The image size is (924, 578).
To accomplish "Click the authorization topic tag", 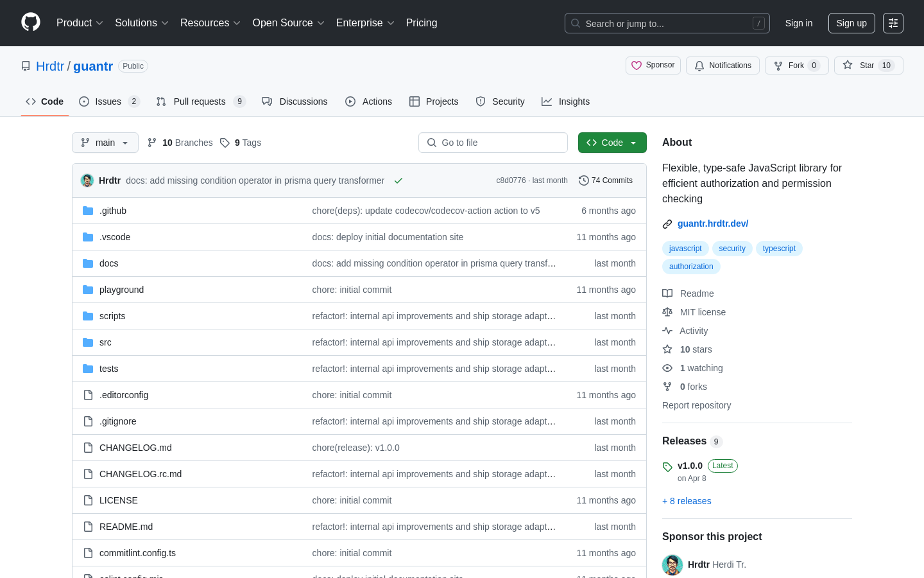I will point(691,267).
